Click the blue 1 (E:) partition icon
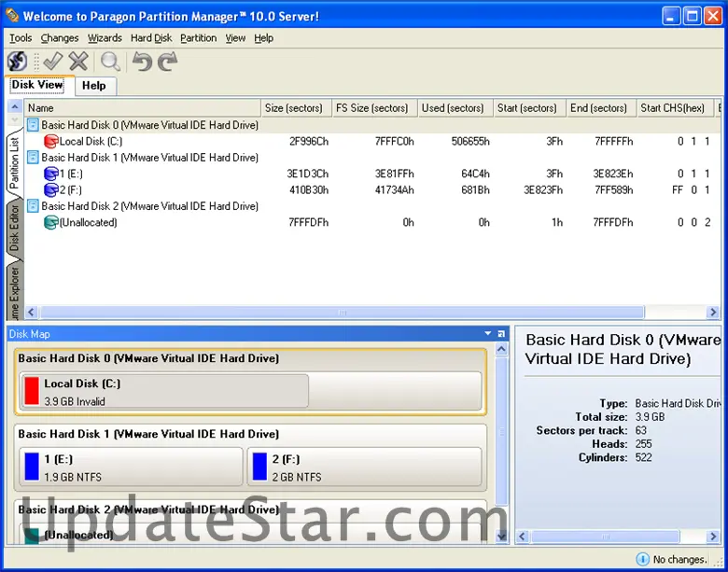728x572 pixels. tap(50, 174)
